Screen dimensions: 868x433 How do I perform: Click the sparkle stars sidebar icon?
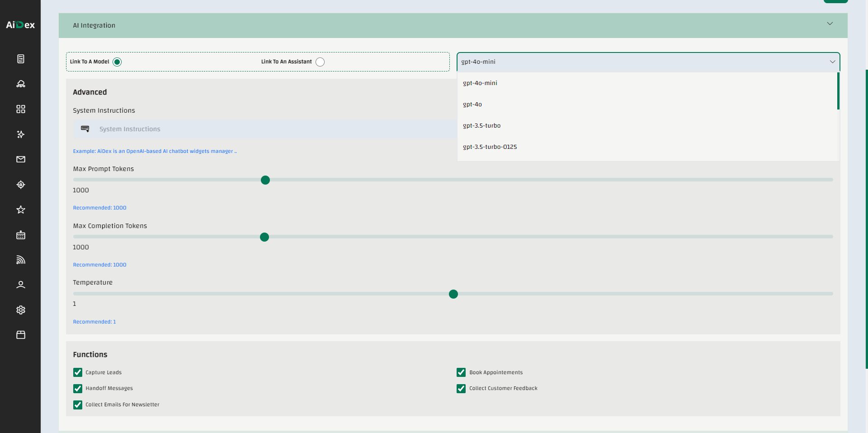click(x=21, y=134)
